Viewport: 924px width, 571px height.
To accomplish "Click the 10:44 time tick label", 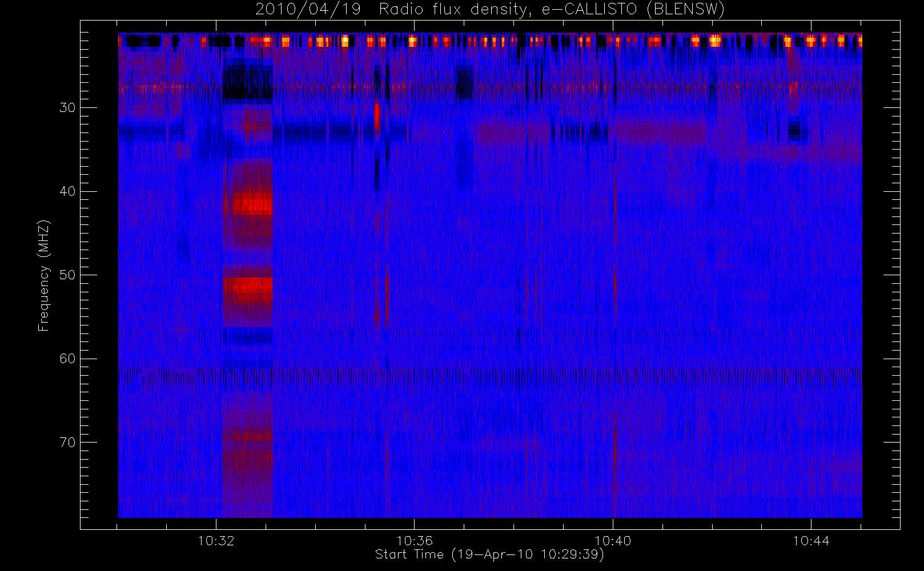I will 811,541.
